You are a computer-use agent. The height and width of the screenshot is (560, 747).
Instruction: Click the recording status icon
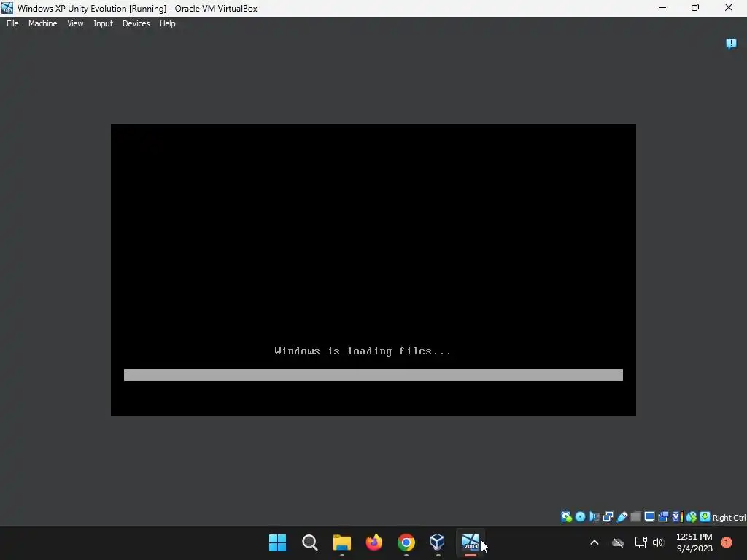point(663,517)
